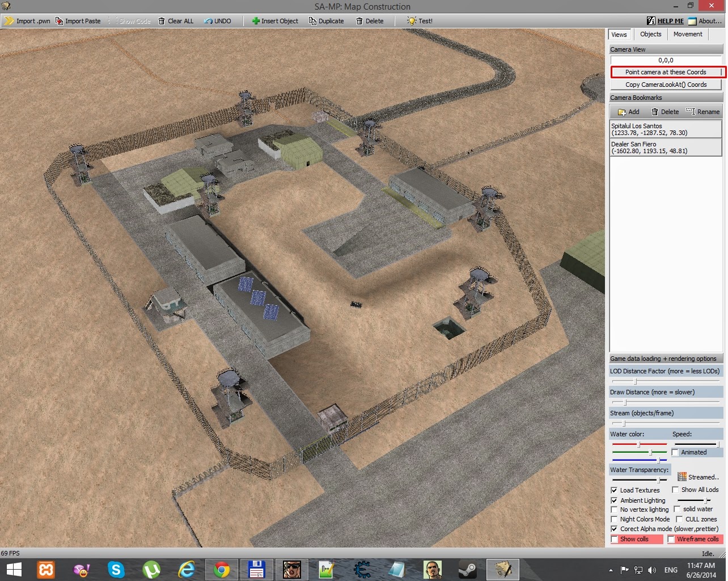Click the Streamed.. button
Image resolution: width=728 pixels, height=581 pixels.
698,477
